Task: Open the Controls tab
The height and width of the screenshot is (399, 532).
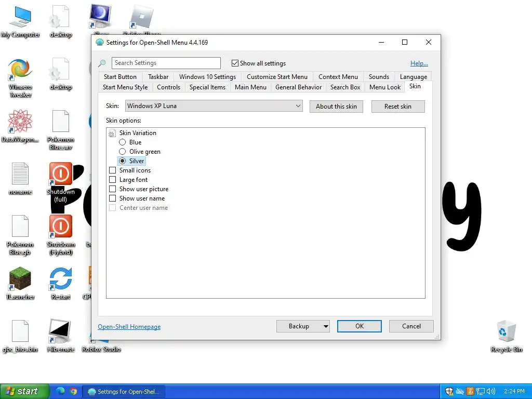Action: pyautogui.click(x=169, y=87)
